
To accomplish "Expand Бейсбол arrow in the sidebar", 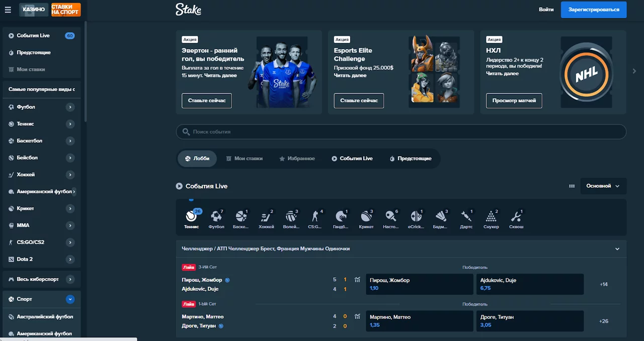I will tap(70, 158).
